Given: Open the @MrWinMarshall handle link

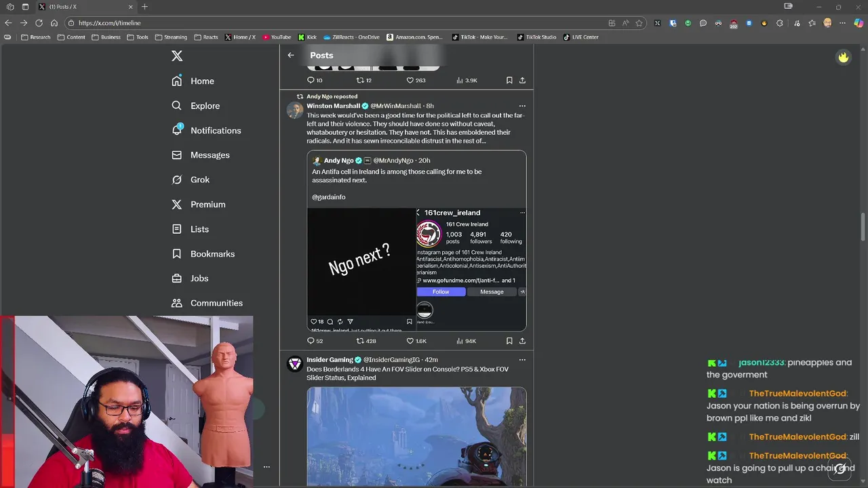Looking at the screenshot, I should (395, 106).
